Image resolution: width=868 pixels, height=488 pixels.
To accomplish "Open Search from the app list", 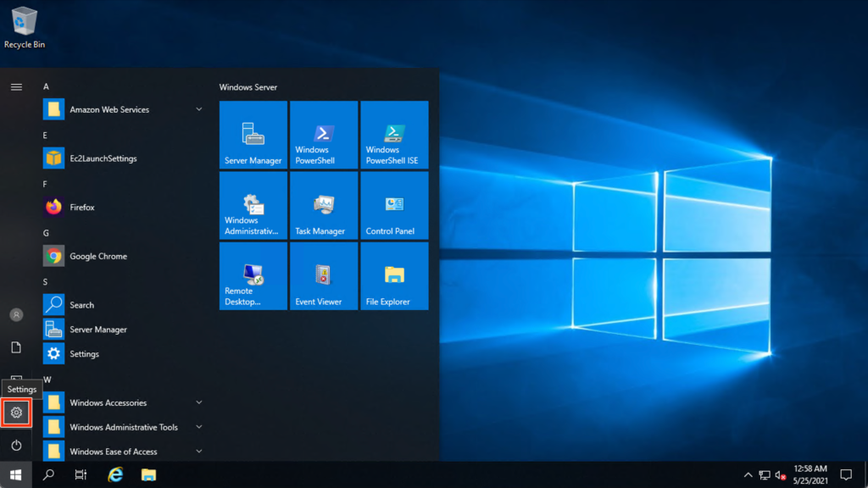I will (124, 305).
